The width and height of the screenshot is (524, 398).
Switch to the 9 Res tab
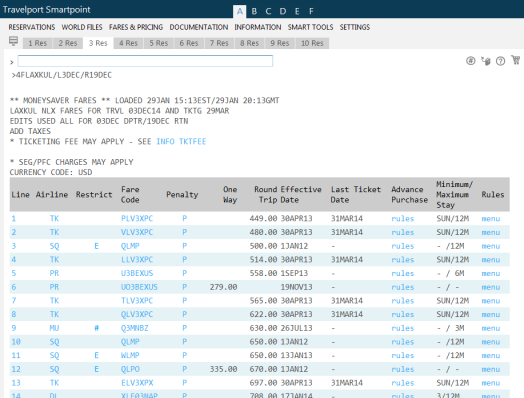click(x=280, y=43)
